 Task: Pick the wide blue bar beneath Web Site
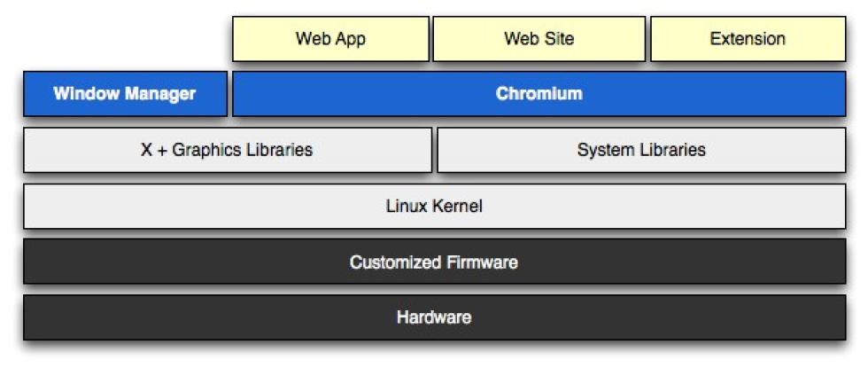coord(539,94)
